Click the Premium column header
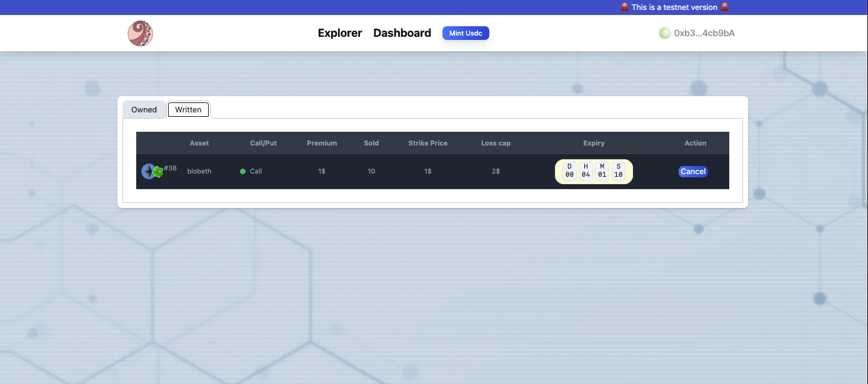The width and height of the screenshot is (868, 384). point(322,143)
